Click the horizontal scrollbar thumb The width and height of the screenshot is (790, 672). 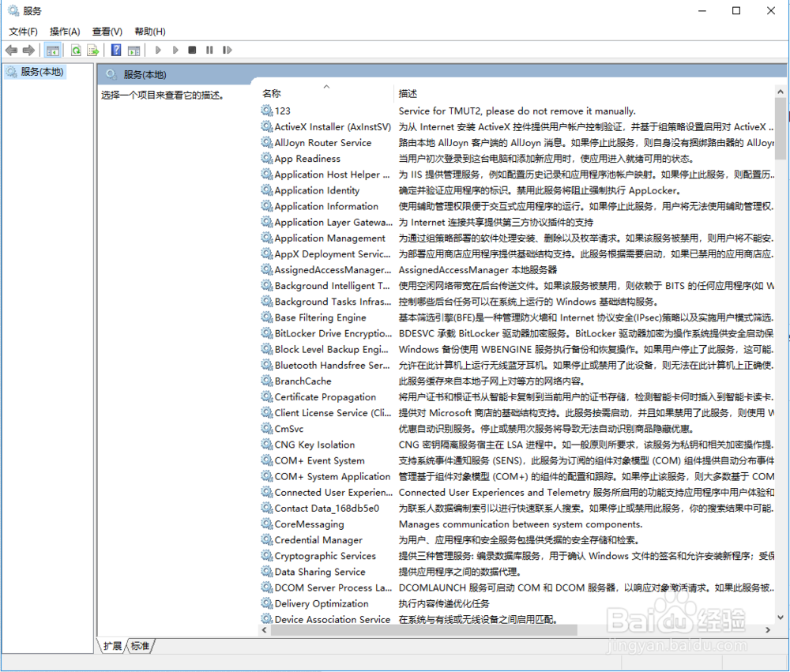[x=423, y=629]
